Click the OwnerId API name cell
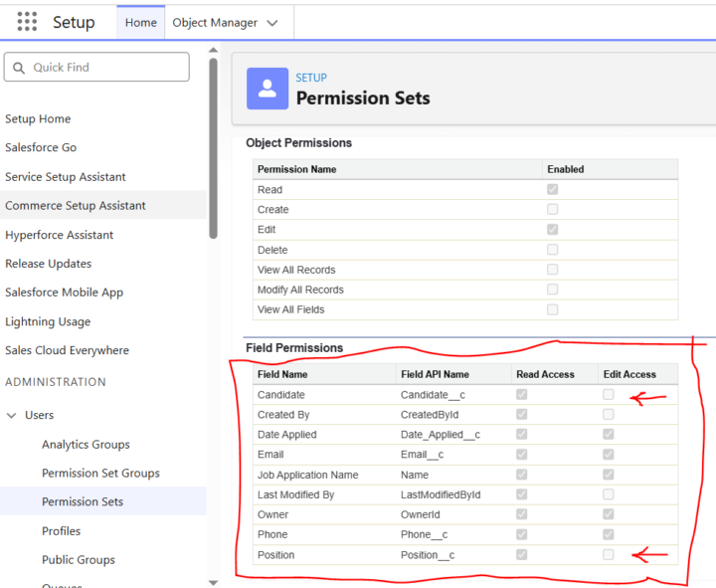Viewport: 716px width, 588px height. pyautogui.click(x=420, y=514)
